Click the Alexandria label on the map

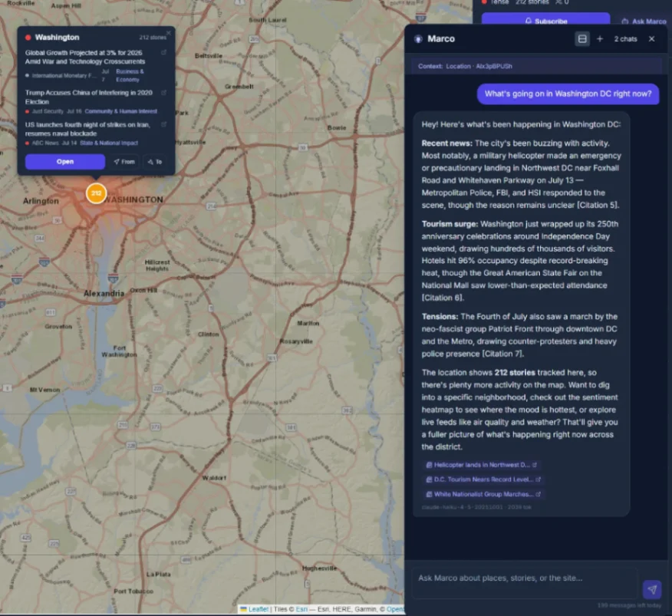click(x=104, y=294)
